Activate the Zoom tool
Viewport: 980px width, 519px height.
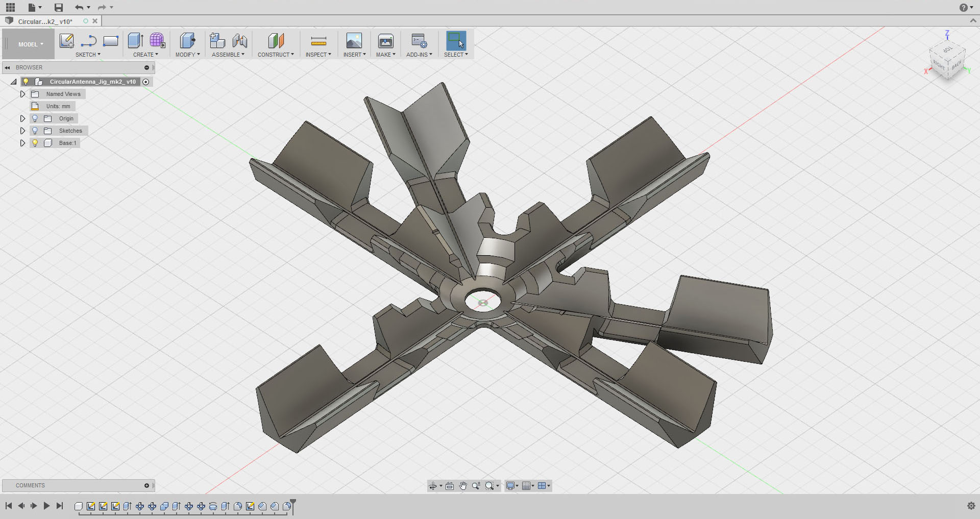476,486
